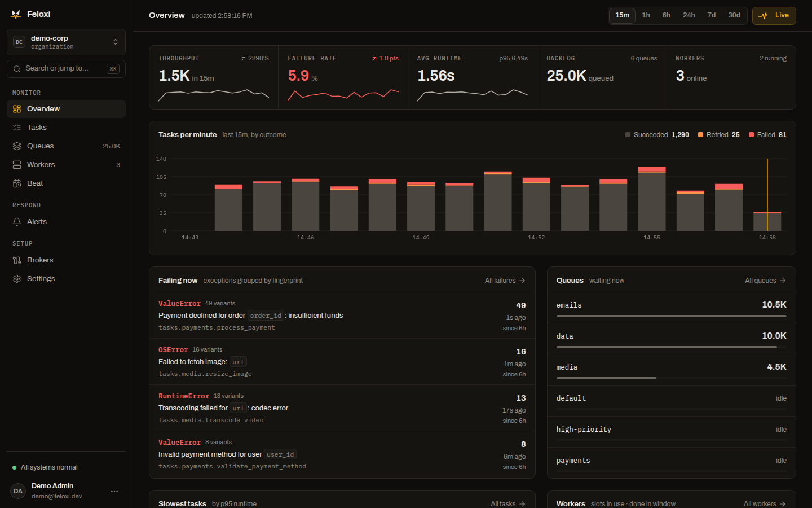Switch to the 30d time range
The image size is (812, 508).
coord(734,15)
